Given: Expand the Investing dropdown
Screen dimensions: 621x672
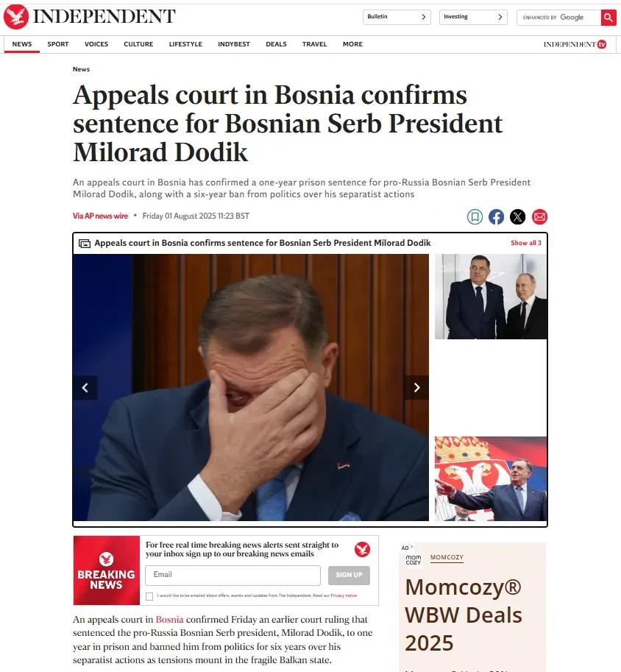Looking at the screenshot, I should click(473, 17).
